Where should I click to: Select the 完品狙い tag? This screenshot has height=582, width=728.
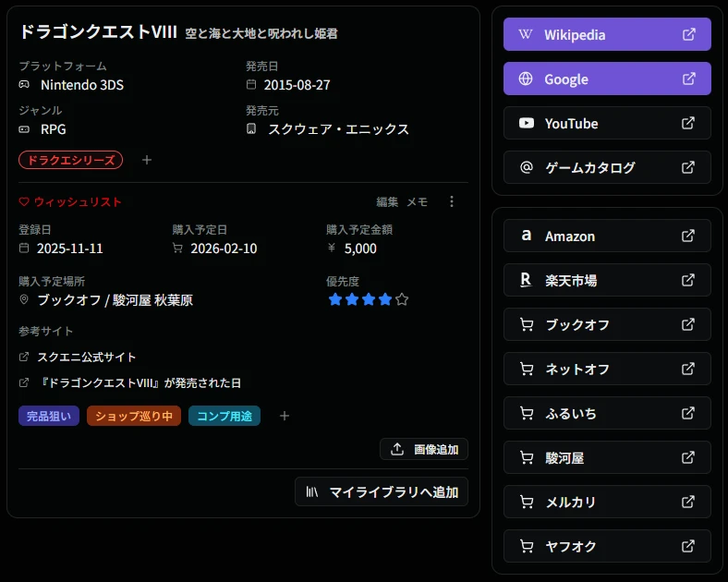pyautogui.click(x=49, y=416)
